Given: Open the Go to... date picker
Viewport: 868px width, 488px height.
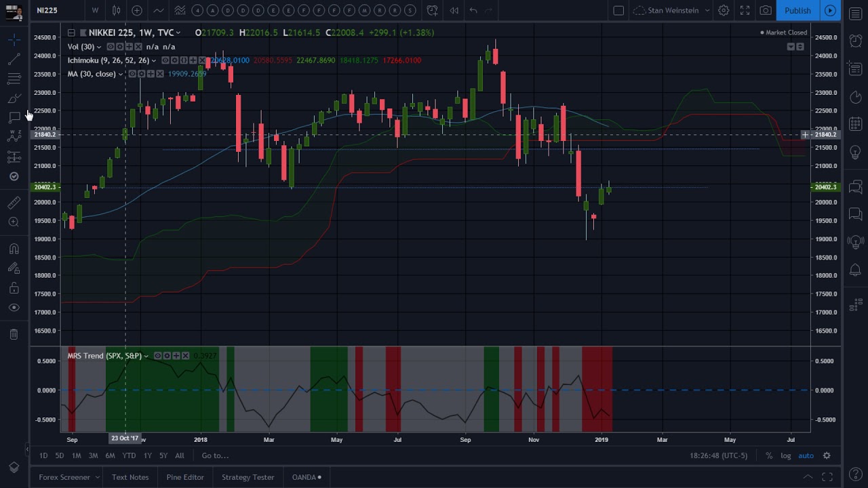Looking at the screenshot, I should coord(215,455).
